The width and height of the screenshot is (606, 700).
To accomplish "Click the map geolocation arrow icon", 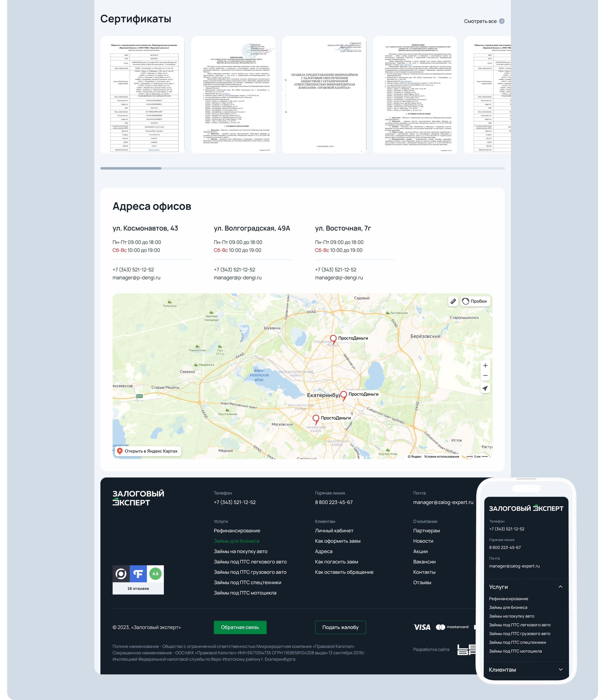I will coord(485,388).
